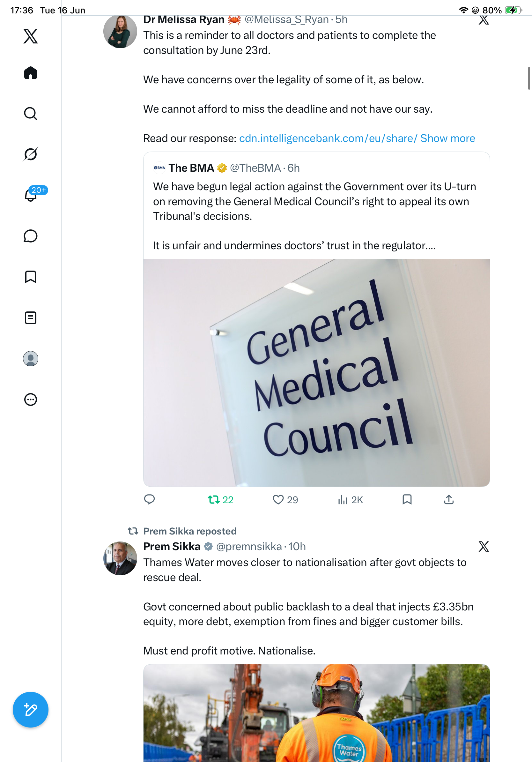This screenshot has width=532, height=762.
Task: Expand the post with Show more
Action: pyautogui.click(x=447, y=138)
